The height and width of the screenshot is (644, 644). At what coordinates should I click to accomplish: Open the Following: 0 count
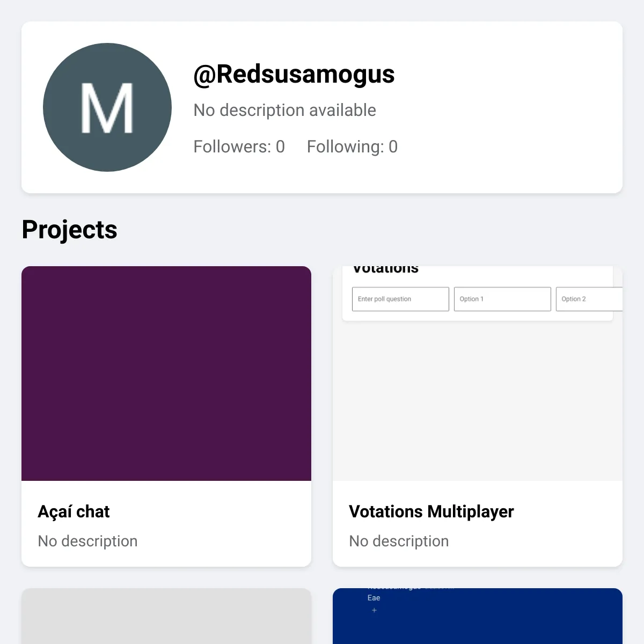(352, 147)
